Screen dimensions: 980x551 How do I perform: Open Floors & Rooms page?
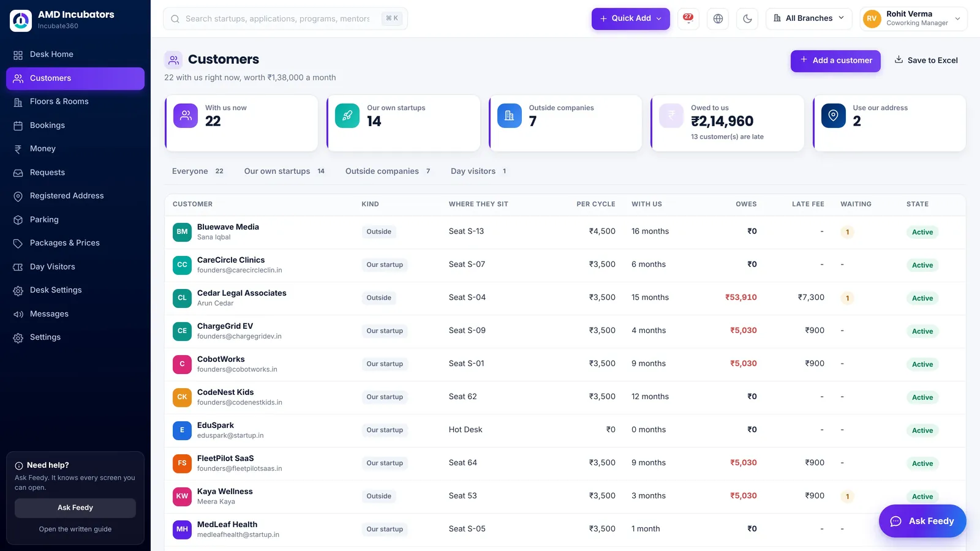coord(75,102)
